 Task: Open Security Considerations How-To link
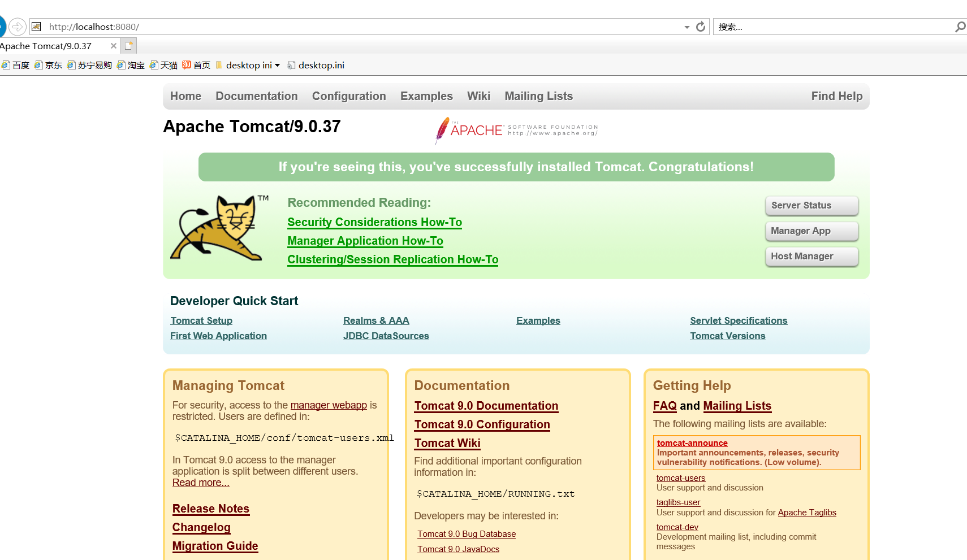pos(374,222)
